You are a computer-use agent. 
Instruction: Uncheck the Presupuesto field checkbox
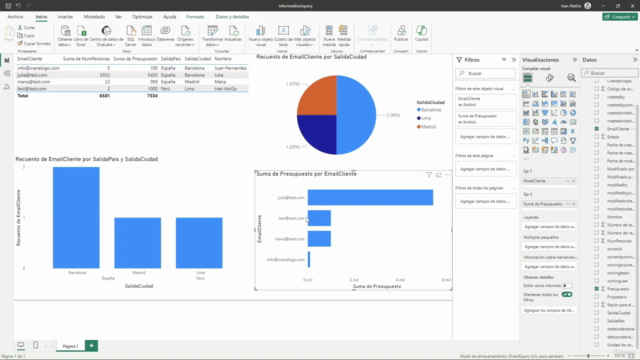coord(597,289)
